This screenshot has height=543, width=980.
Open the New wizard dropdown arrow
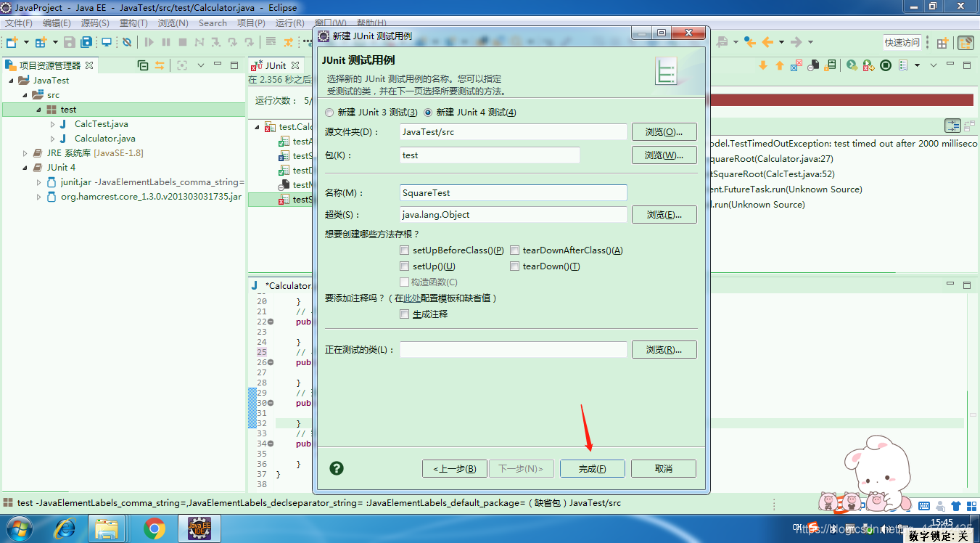[x=26, y=42]
